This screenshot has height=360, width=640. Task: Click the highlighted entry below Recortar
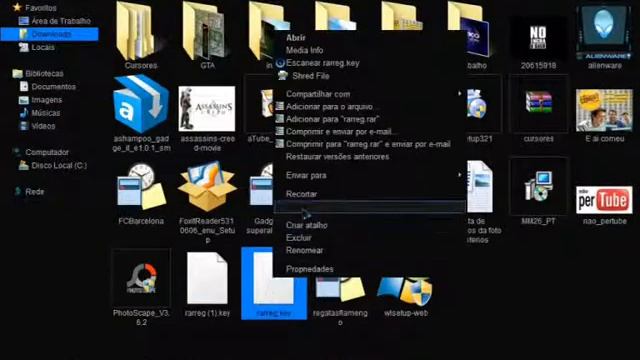coord(370,207)
